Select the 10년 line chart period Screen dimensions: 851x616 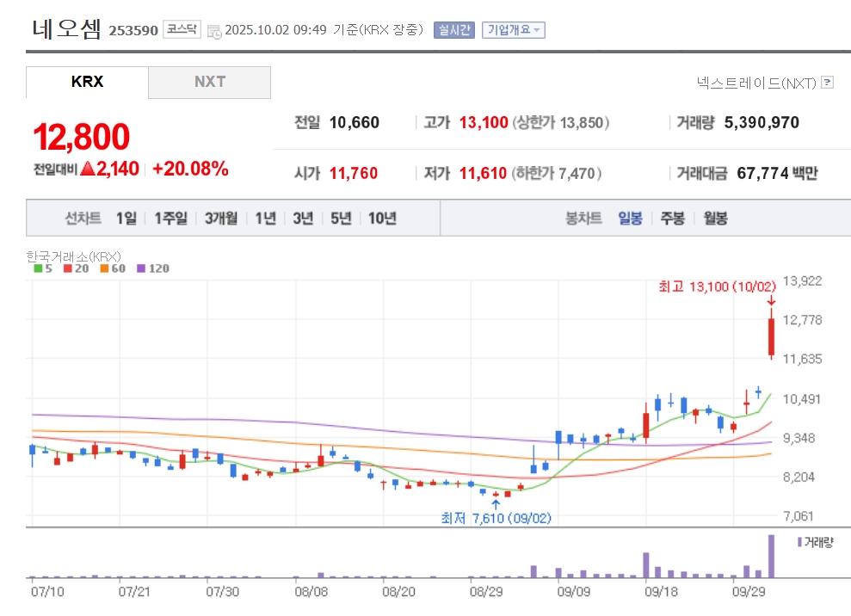[382, 219]
